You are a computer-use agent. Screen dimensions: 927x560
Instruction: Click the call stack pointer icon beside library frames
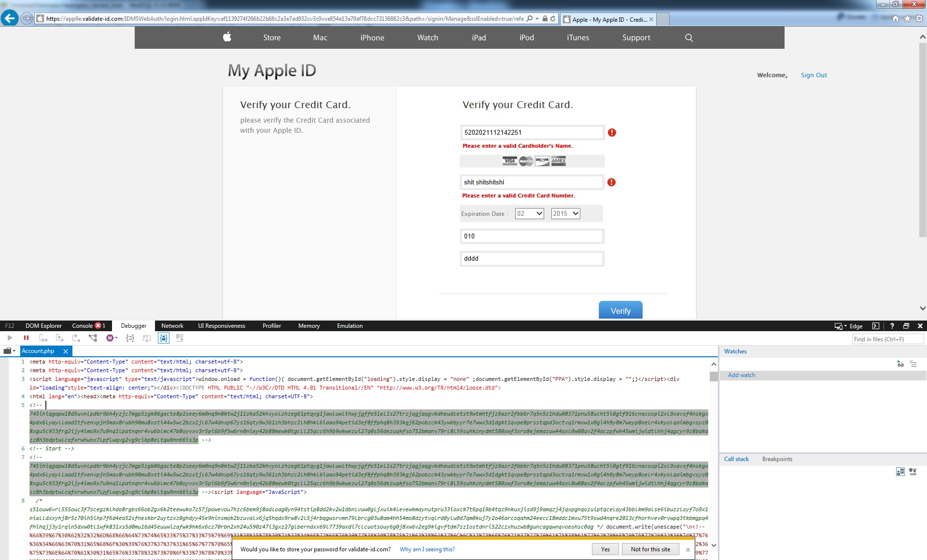click(x=913, y=472)
